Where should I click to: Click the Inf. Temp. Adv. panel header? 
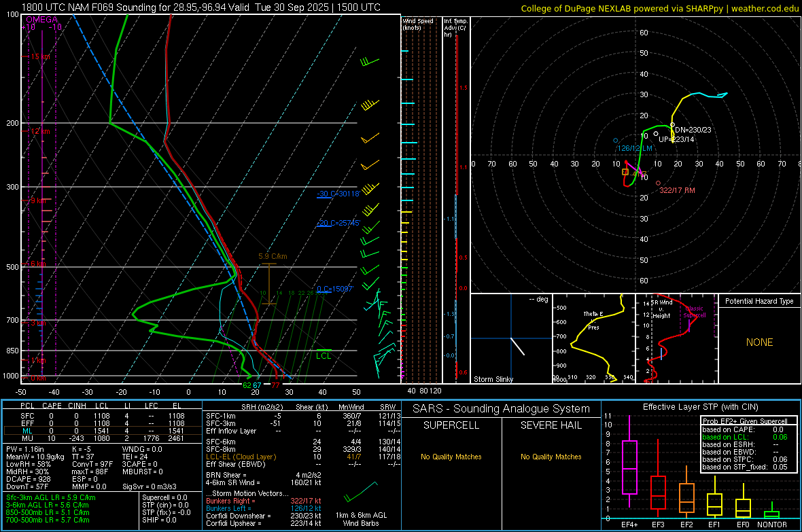[455, 28]
